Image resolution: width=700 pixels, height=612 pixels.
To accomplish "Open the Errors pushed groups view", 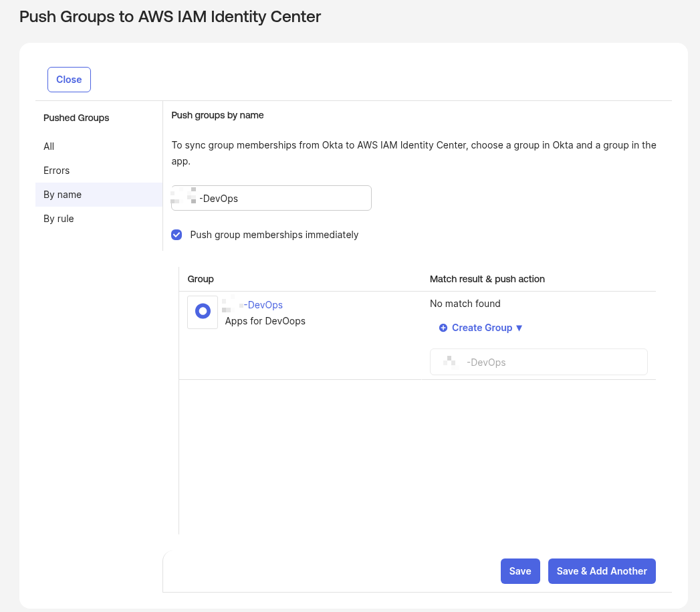I will tap(57, 171).
